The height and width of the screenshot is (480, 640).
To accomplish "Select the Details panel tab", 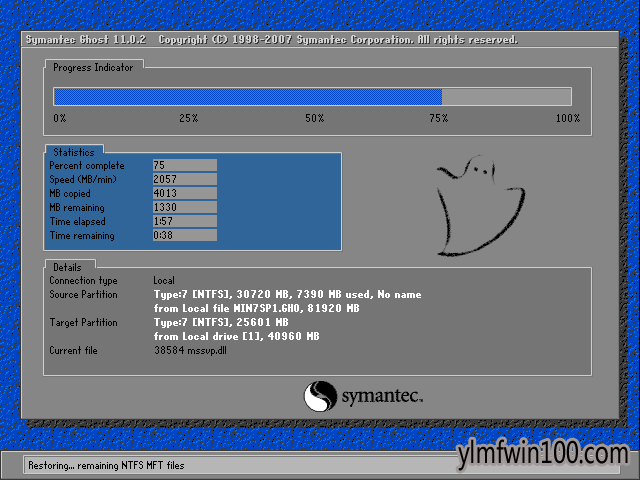I will point(68,267).
